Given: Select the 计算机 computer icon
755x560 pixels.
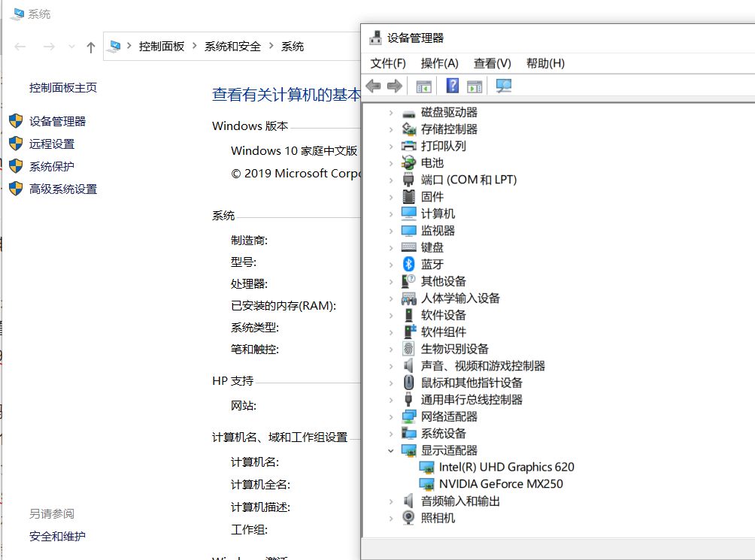Looking at the screenshot, I should [x=409, y=213].
